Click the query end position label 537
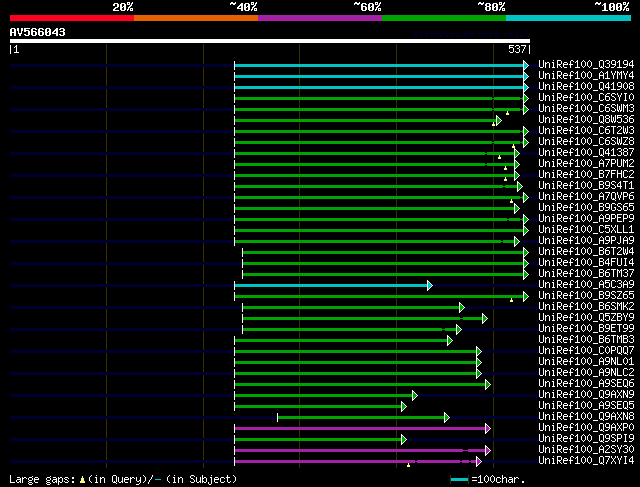 [x=517, y=49]
